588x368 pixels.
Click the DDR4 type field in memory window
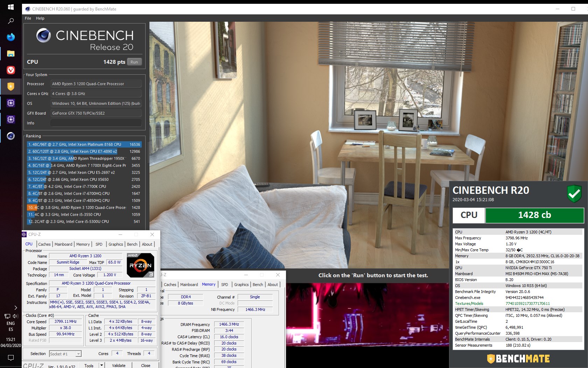[186, 297]
